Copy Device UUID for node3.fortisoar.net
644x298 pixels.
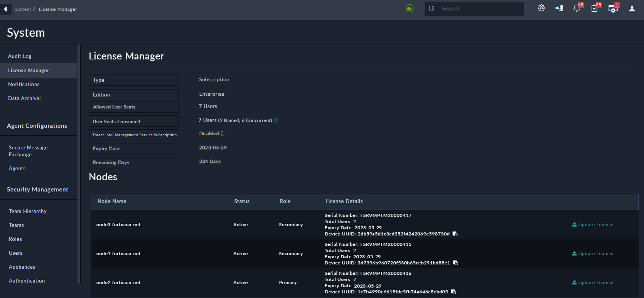tap(455, 234)
